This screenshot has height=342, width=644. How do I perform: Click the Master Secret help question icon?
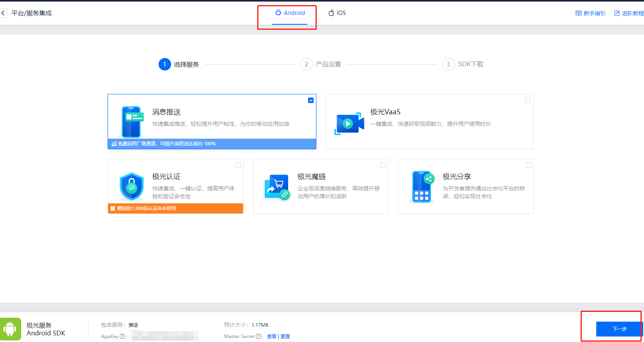click(259, 337)
